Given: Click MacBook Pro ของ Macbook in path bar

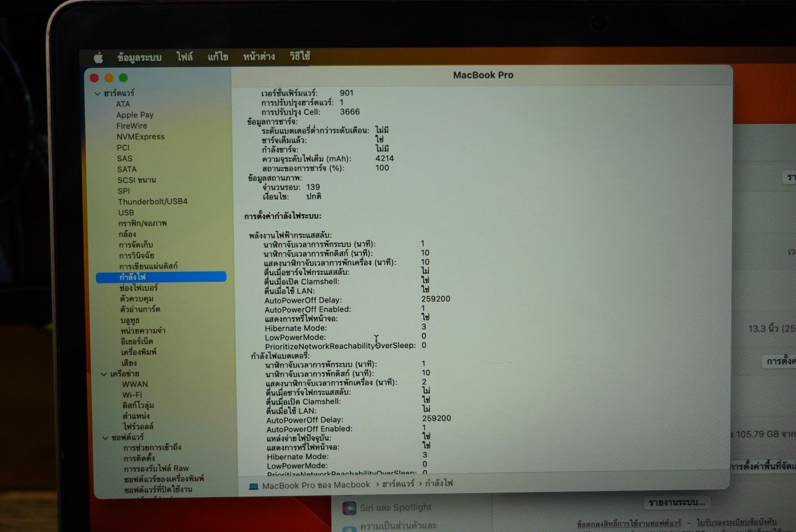Looking at the screenshot, I should (x=316, y=485).
